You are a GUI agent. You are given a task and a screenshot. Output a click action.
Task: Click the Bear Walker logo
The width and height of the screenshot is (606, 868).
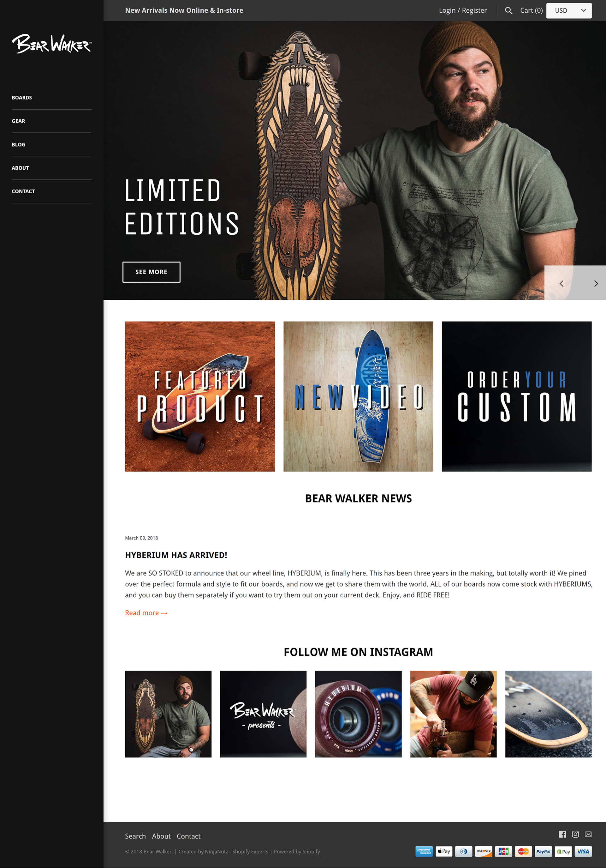52,44
